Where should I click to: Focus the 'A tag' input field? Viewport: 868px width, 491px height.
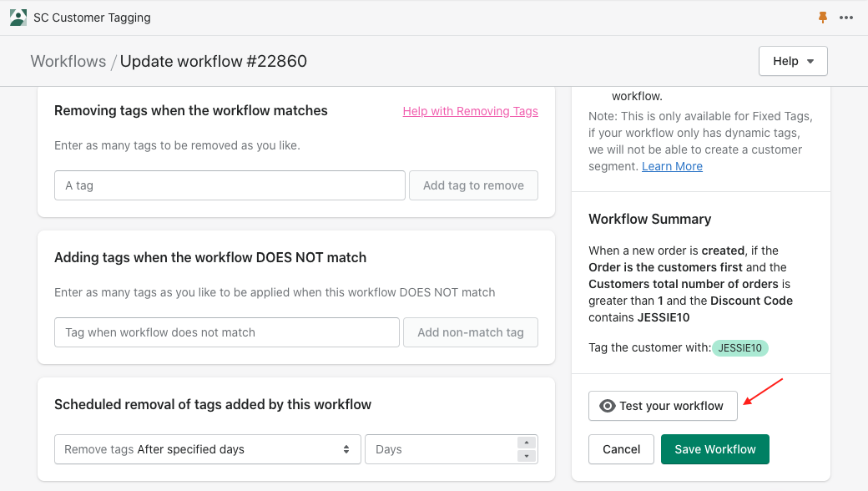tap(230, 185)
